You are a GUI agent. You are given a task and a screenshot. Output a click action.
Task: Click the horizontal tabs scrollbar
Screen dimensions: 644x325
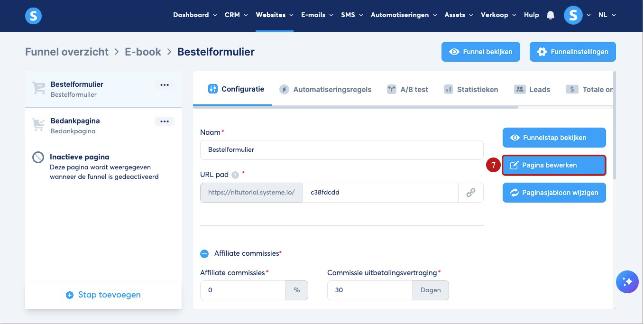click(x=356, y=107)
